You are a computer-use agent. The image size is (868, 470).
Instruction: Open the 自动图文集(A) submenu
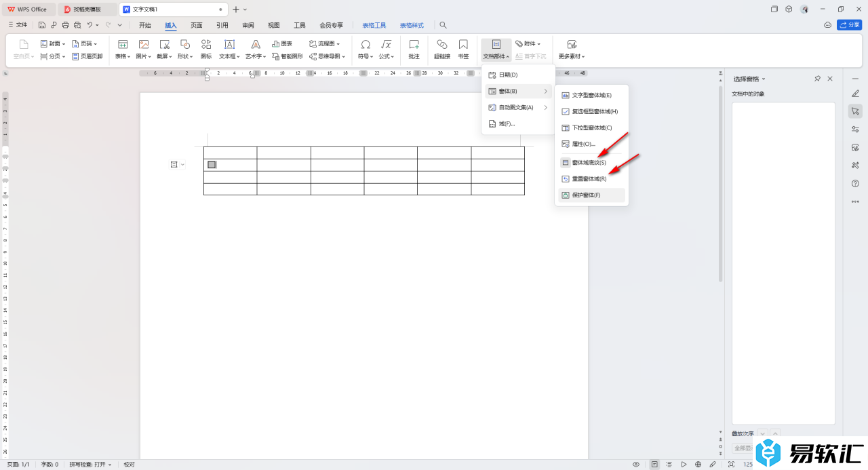(518, 107)
